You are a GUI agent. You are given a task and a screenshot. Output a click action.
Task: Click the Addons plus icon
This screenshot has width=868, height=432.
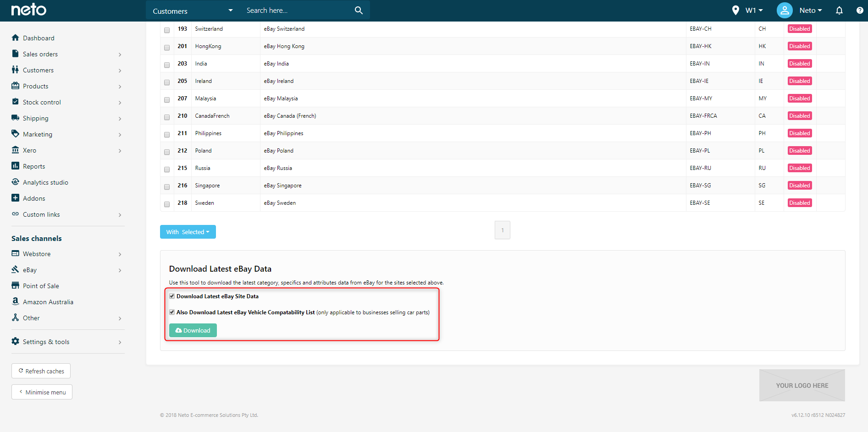coord(15,198)
